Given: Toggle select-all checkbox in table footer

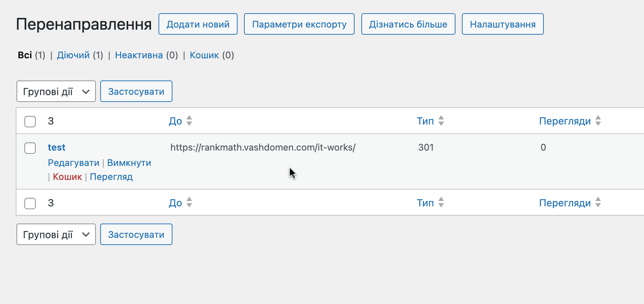Looking at the screenshot, I should tap(30, 203).
